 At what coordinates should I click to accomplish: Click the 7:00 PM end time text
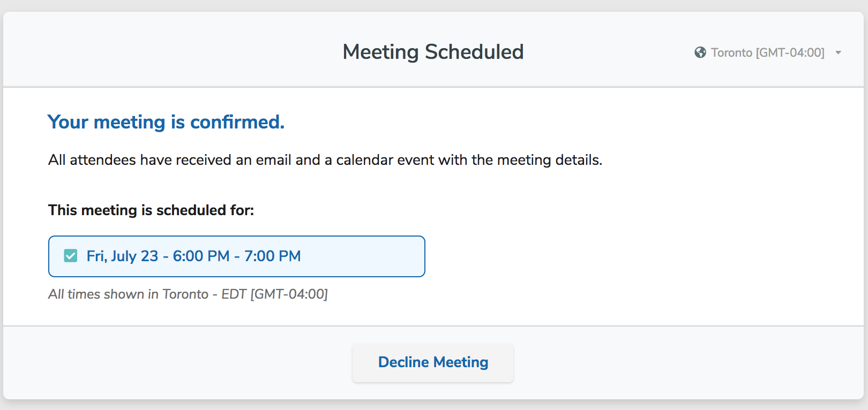point(272,256)
